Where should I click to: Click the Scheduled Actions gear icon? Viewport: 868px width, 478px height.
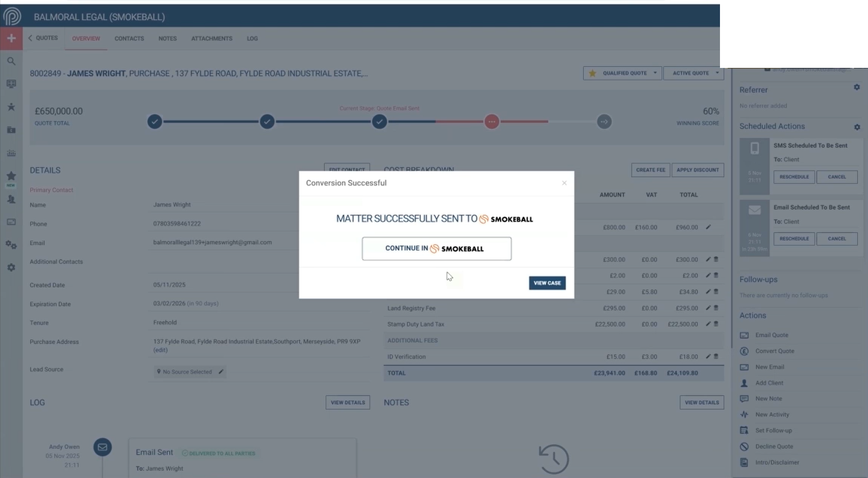[857, 127]
